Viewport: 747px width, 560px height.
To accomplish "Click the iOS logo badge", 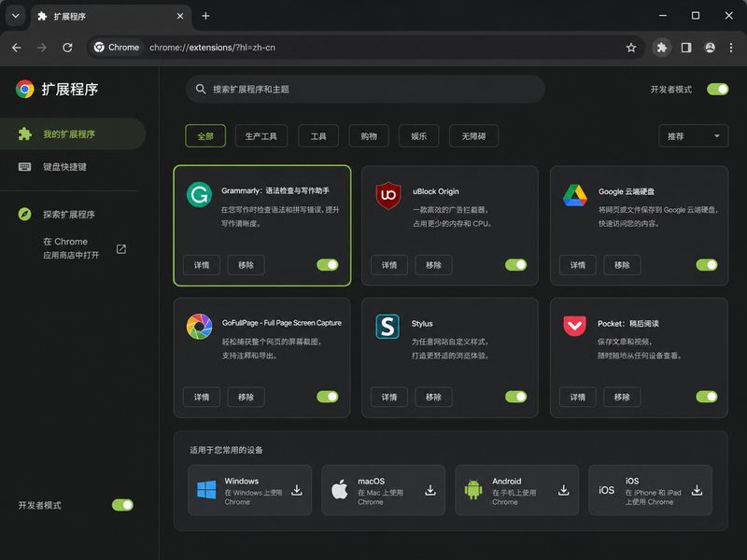I will coord(606,490).
